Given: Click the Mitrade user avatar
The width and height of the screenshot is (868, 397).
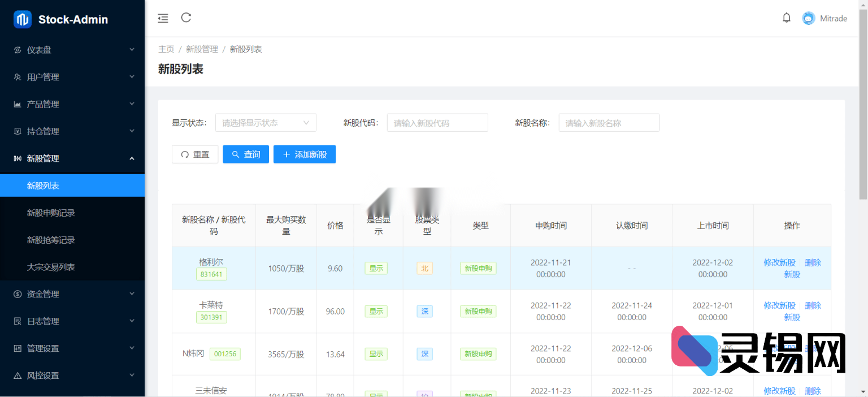Looking at the screenshot, I should point(809,18).
